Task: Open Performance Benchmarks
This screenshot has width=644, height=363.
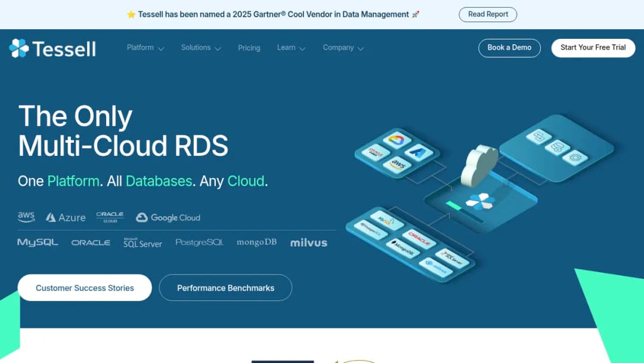Action: 225,288
